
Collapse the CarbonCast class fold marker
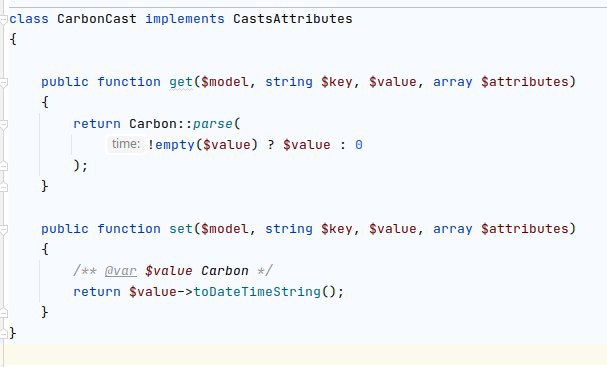[3, 20]
